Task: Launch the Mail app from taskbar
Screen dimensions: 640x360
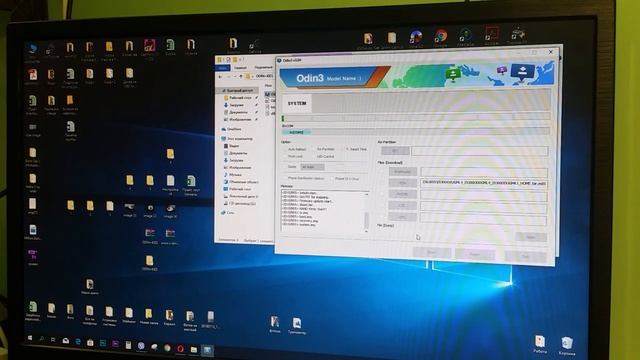Action: tap(66, 341)
